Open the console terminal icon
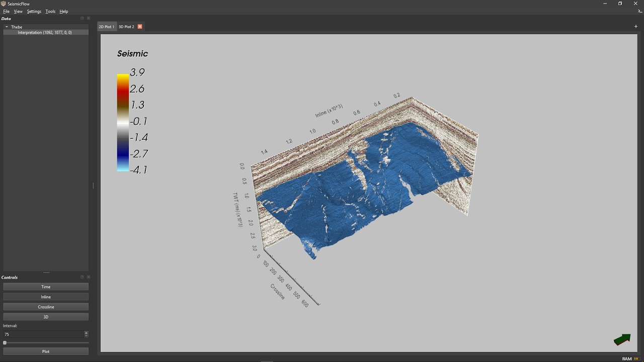This screenshot has height=362, width=644. tap(640, 11)
